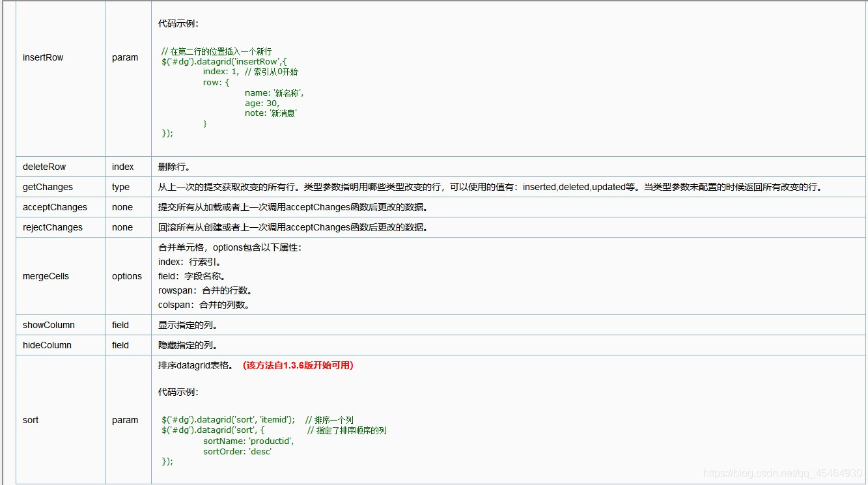
Task: Select the sort method name cell
Action: pyautogui.click(x=61, y=420)
